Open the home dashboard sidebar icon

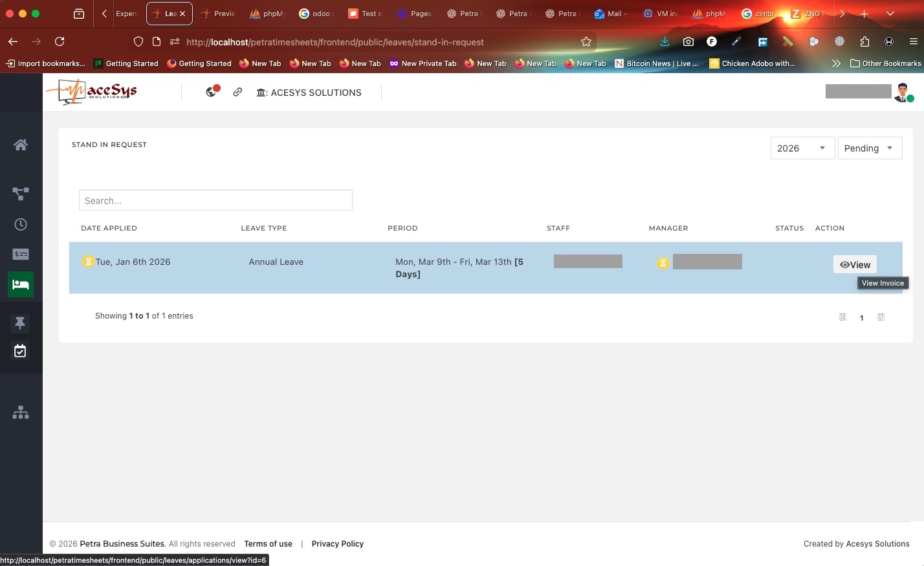tap(21, 144)
